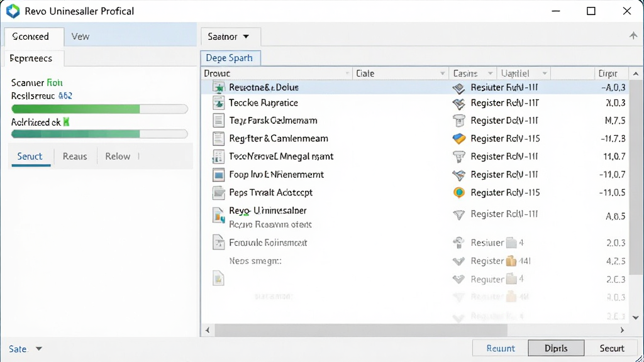Viewport: 644px width, 362px height.
Task: Click the star icon in the highlighted first row
Action: coord(218,87)
